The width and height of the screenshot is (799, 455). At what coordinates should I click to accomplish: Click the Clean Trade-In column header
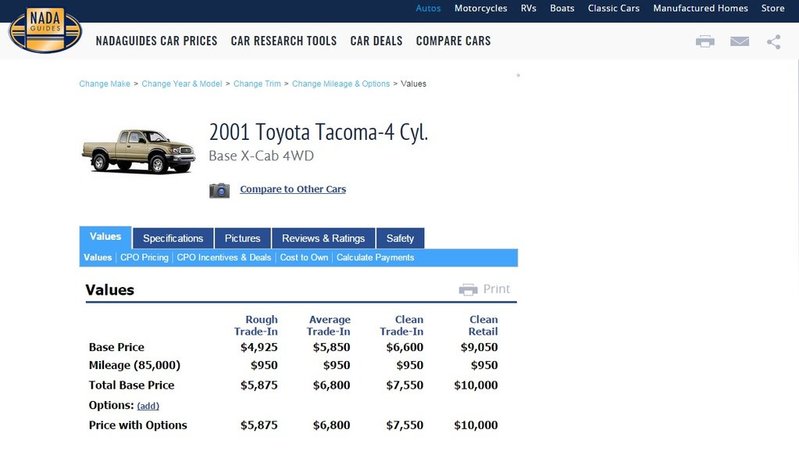pos(402,326)
